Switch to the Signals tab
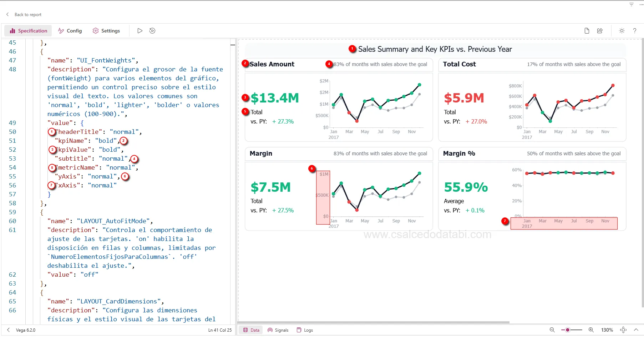 pyautogui.click(x=278, y=330)
